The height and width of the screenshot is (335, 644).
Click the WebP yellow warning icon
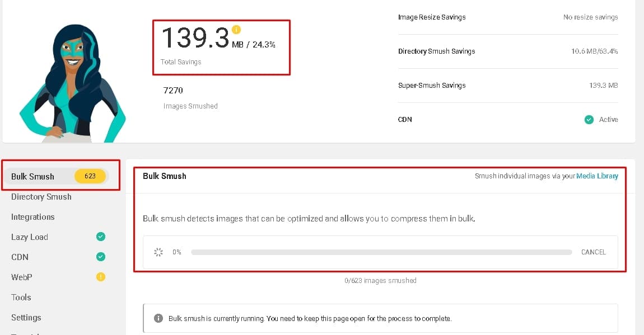[x=101, y=277]
